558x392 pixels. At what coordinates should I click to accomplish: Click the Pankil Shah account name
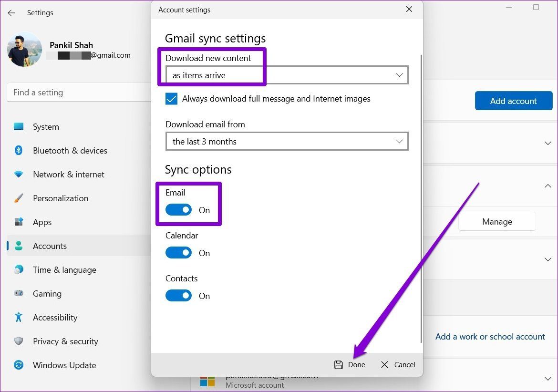(71, 45)
